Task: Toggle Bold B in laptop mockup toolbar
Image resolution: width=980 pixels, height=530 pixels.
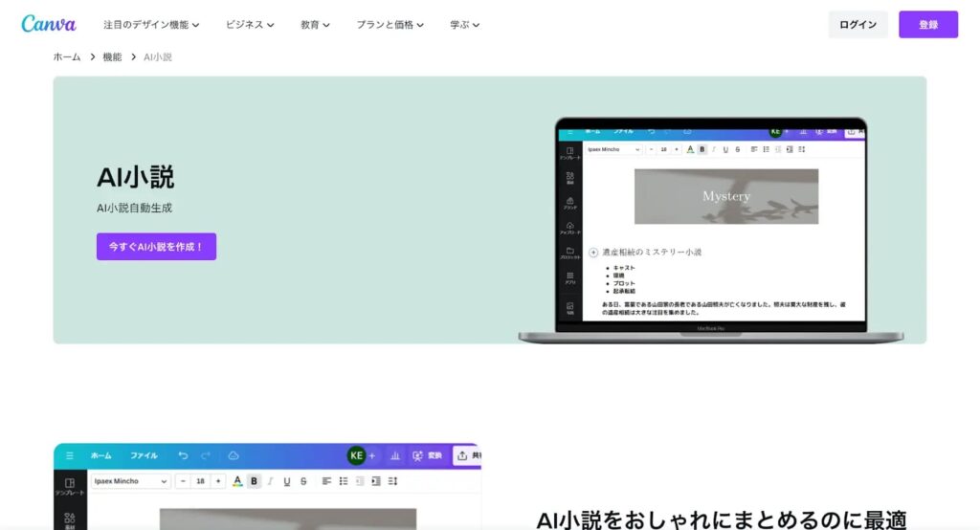Action: tap(702, 149)
